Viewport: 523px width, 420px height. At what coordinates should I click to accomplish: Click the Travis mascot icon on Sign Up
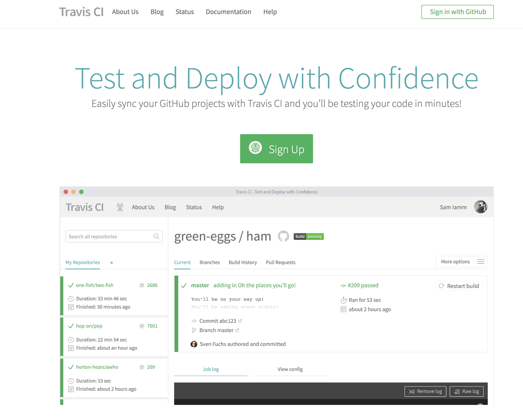pos(255,148)
